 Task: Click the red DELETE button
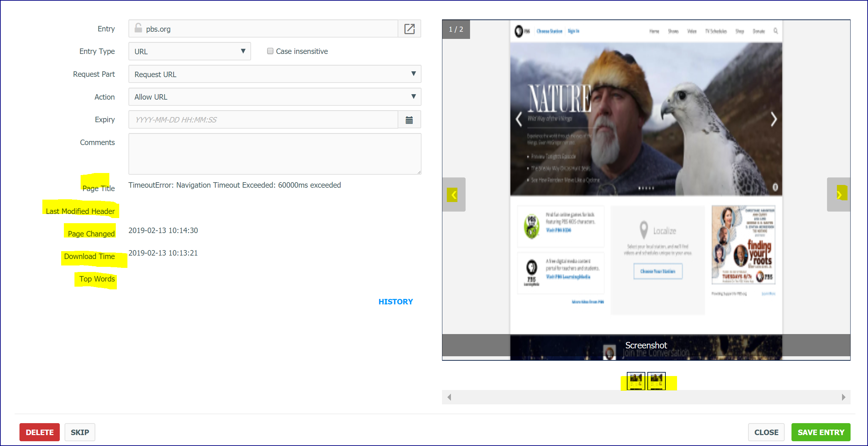tap(40, 432)
